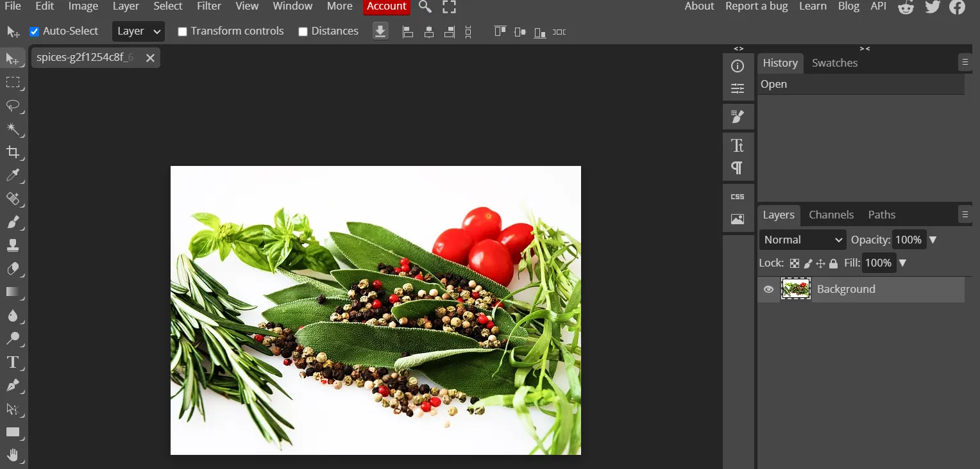Open the Filter menu

point(209,6)
